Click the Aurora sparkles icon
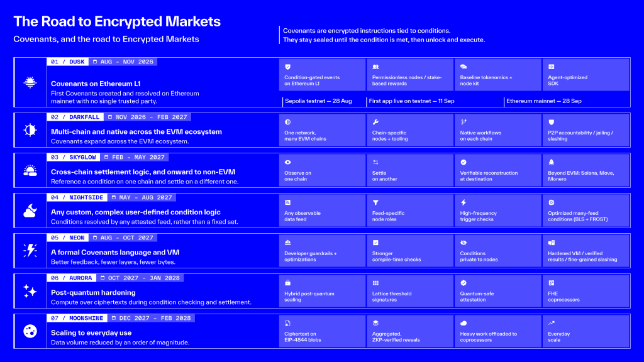Screen dimensions: 644x362 tap(30, 291)
